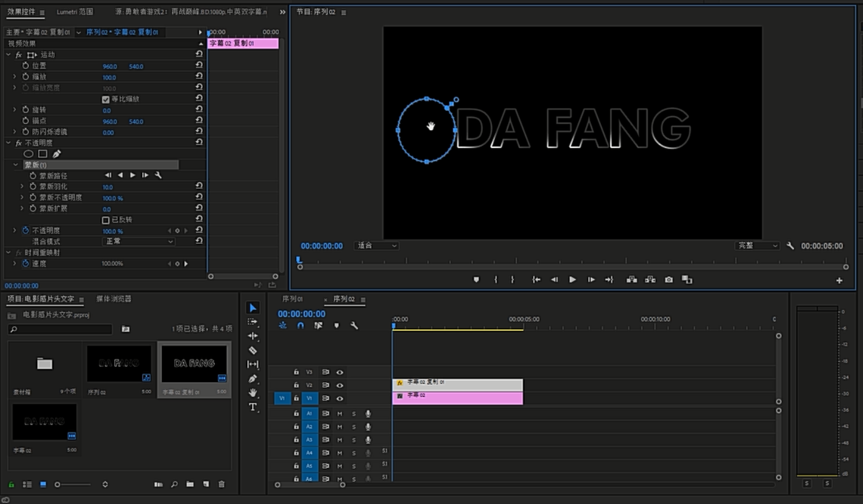The image size is (863, 504).
Task: Expand the 蒙版羽化 property
Action: (22, 187)
